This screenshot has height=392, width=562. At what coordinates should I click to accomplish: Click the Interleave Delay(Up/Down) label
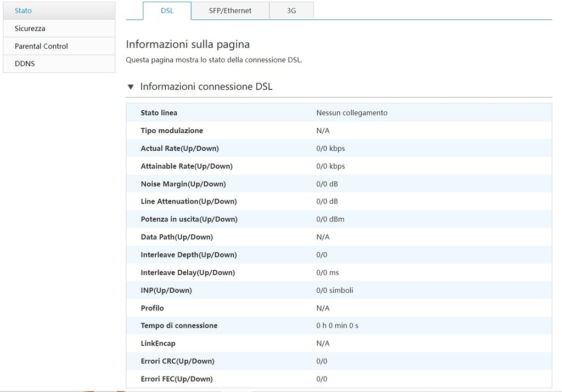[188, 273]
